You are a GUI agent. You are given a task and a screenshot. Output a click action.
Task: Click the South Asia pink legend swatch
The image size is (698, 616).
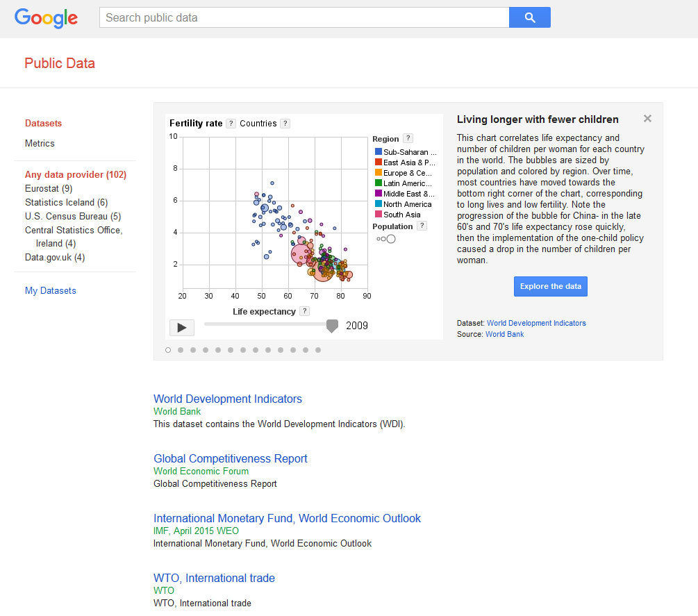(379, 214)
